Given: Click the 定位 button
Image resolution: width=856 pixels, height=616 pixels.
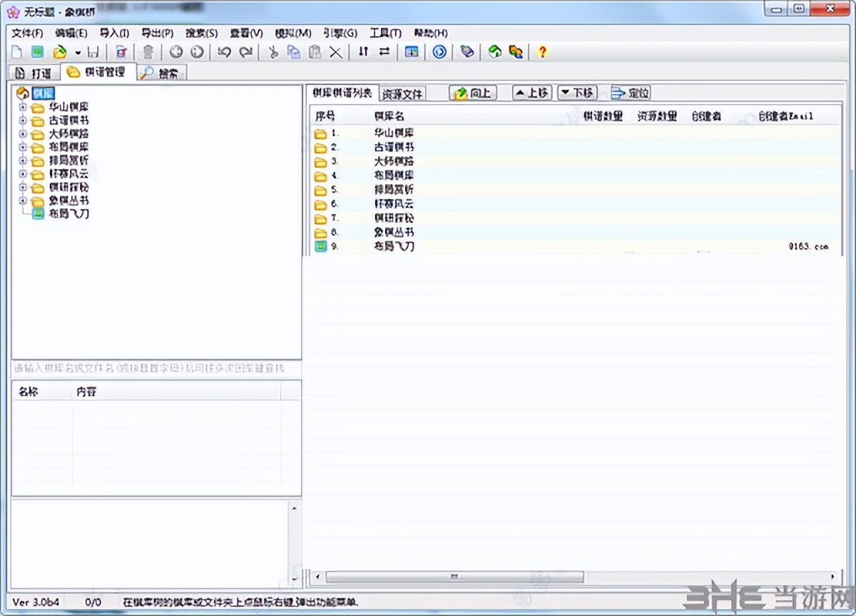Looking at the screenshot, I should [631, 93].
